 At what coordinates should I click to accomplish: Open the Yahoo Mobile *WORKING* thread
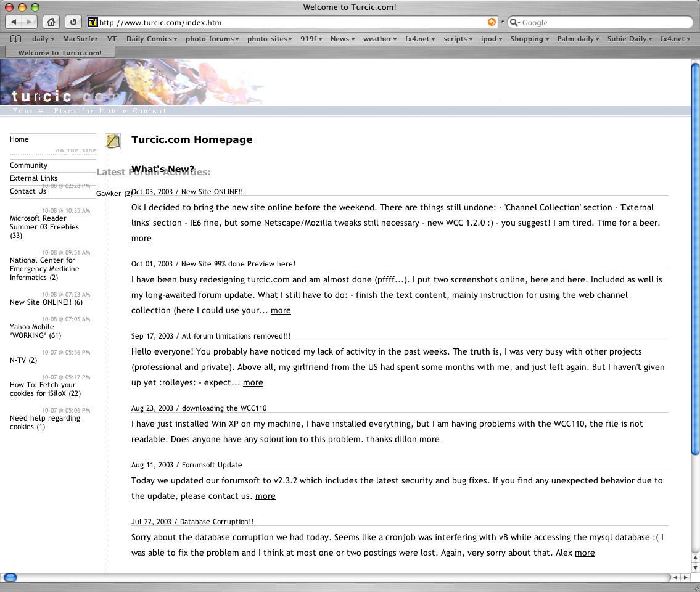(35, 331)
